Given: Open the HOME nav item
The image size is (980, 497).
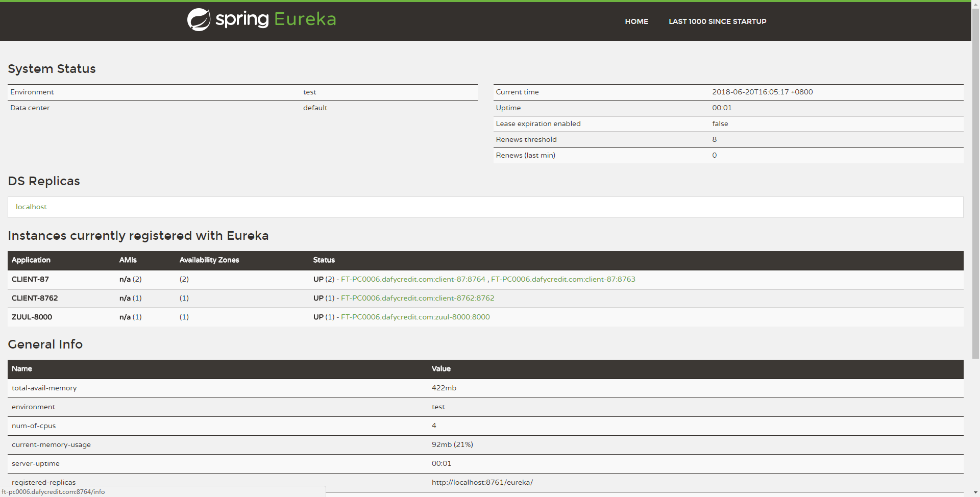Looking at the screenshot, I should tap(636, 21).
